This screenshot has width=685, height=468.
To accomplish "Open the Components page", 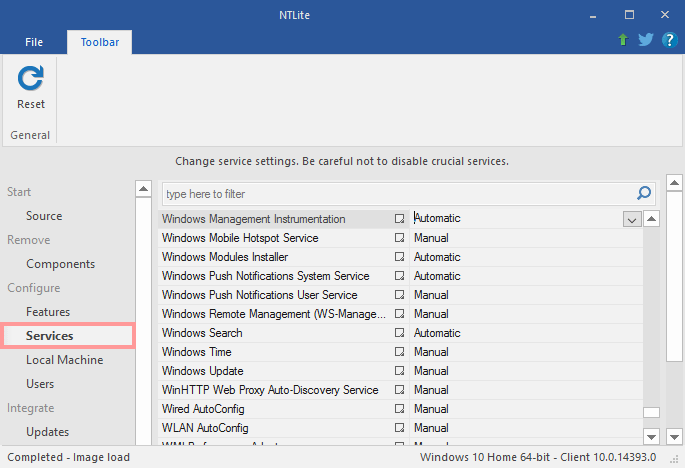I will tap(60, 264).
